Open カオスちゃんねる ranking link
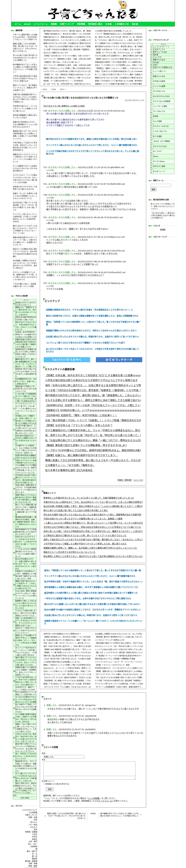Screen dimensions: 186x868 click(160, 146)
